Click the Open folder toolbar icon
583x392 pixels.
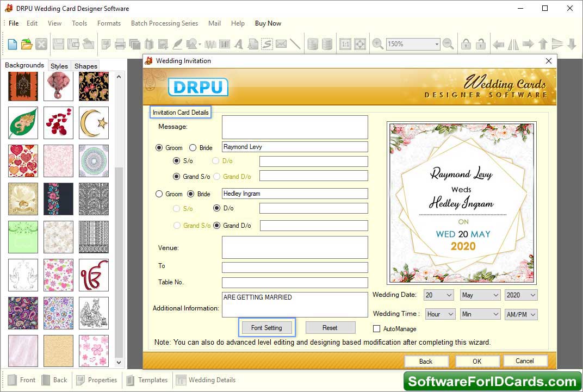[x=27, y=44]
